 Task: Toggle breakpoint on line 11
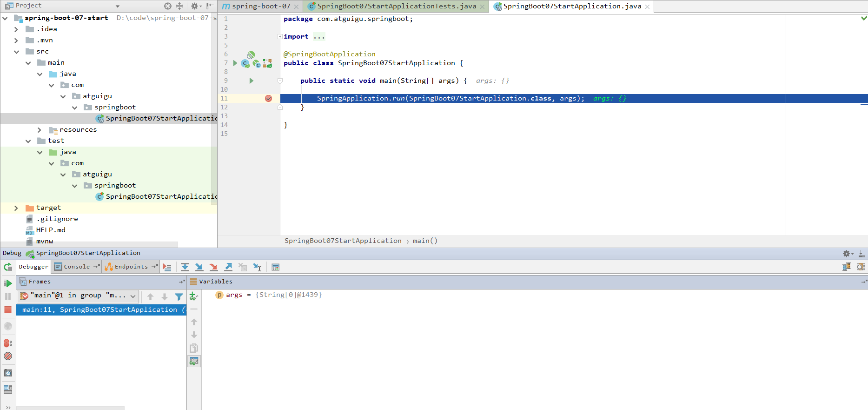268,98
